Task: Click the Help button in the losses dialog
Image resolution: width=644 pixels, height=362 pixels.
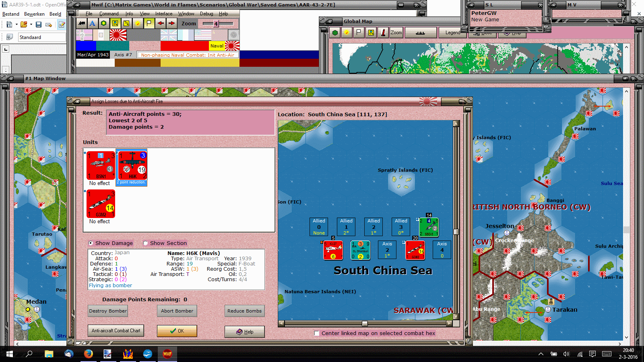Action: (x=245, y=332)
